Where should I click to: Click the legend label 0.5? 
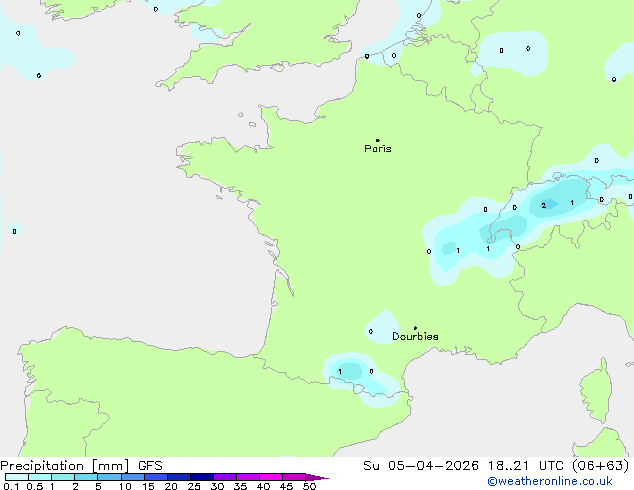(x=35, y=486)
